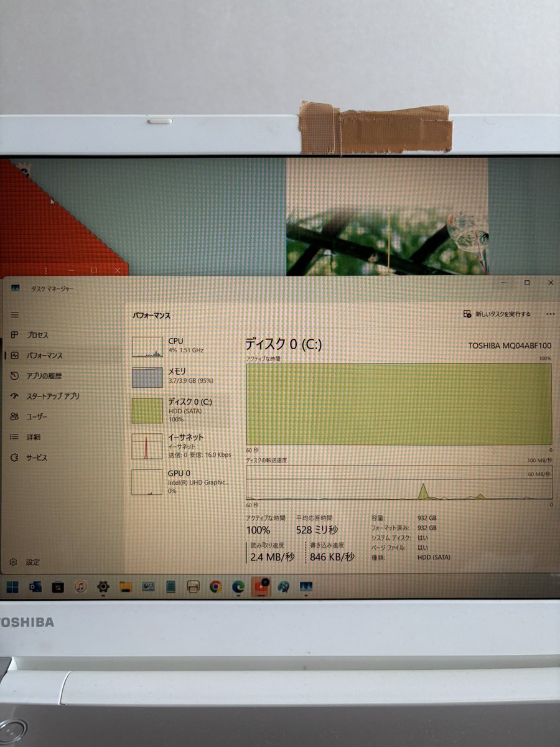Open the notepad taskbar icon

coord(170,586)
